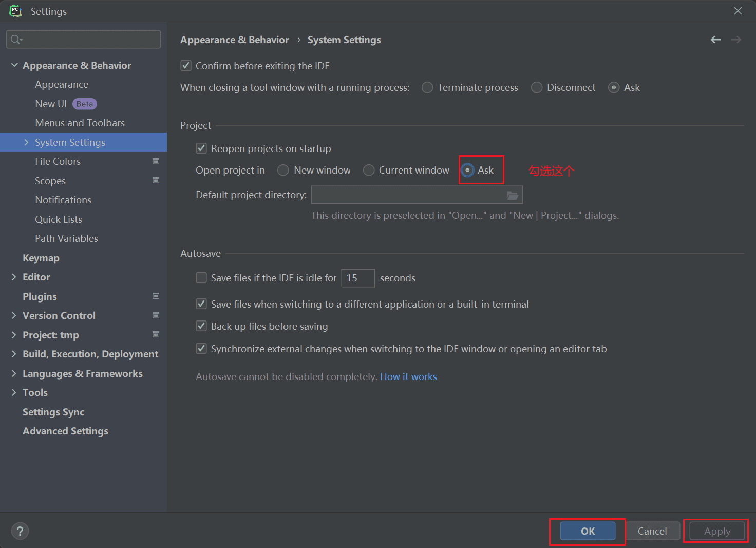The image size is (756, 548).
Task: Open the Appearance settings page
Action: tap(62, 84)
